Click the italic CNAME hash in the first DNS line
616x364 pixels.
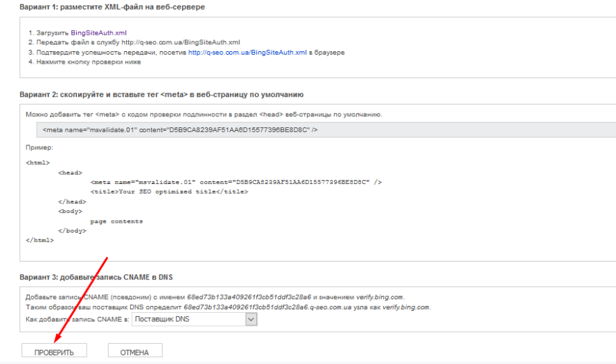point(249,297)
